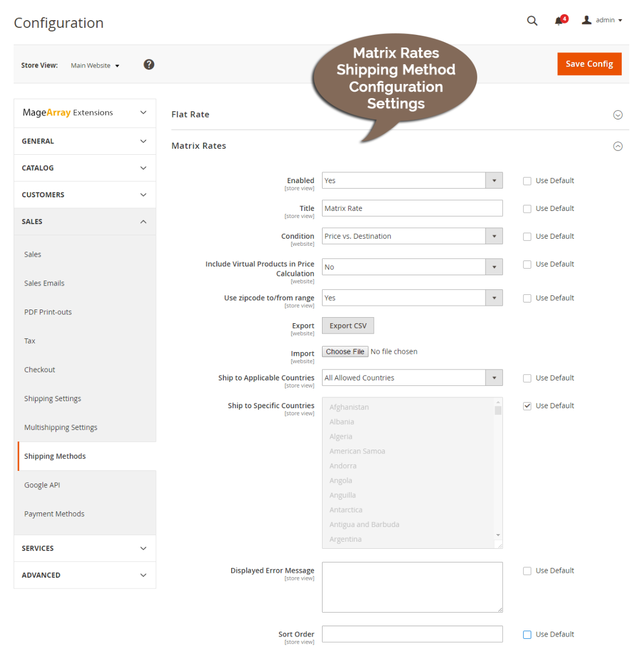Click inside the Displayed Error Message field

tap(411, 587)
